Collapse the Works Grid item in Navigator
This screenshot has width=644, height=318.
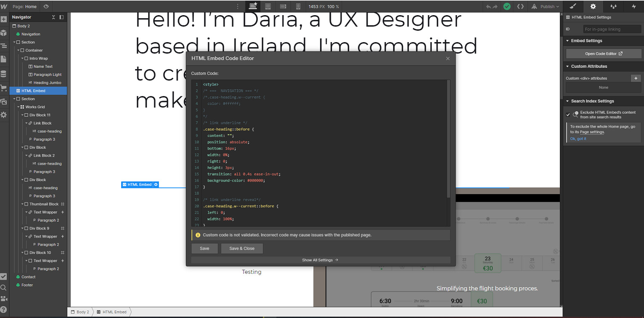click(18, 107)
